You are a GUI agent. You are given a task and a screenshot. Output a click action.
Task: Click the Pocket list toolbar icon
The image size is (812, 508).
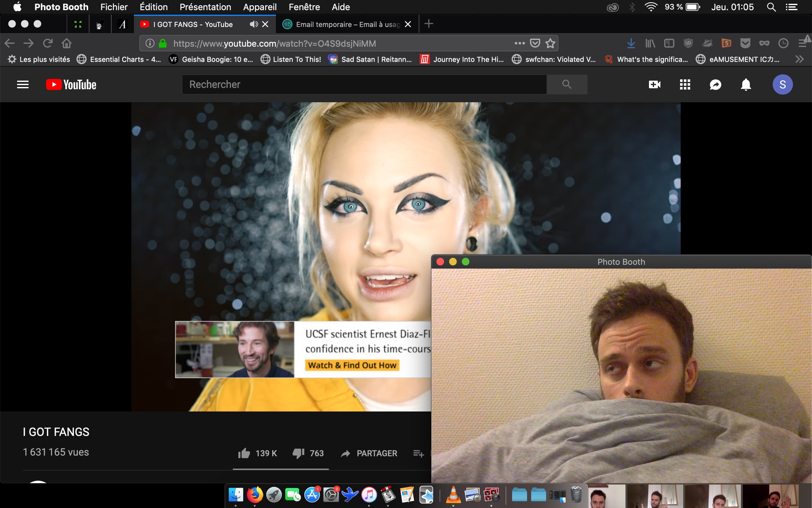tap(745, 43)
